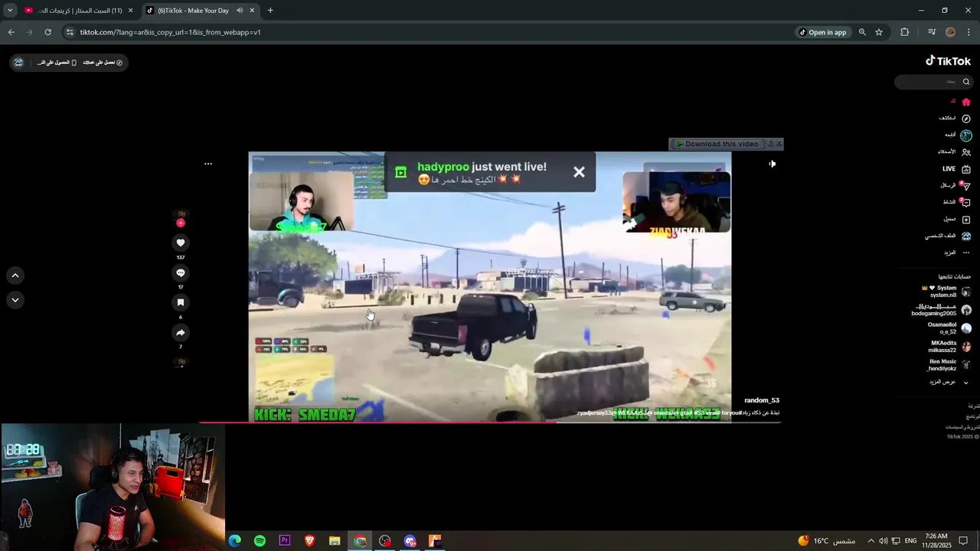Open the zoom magnifier in address bar
The width and height of the screenshot is (980, 551).
862,32
